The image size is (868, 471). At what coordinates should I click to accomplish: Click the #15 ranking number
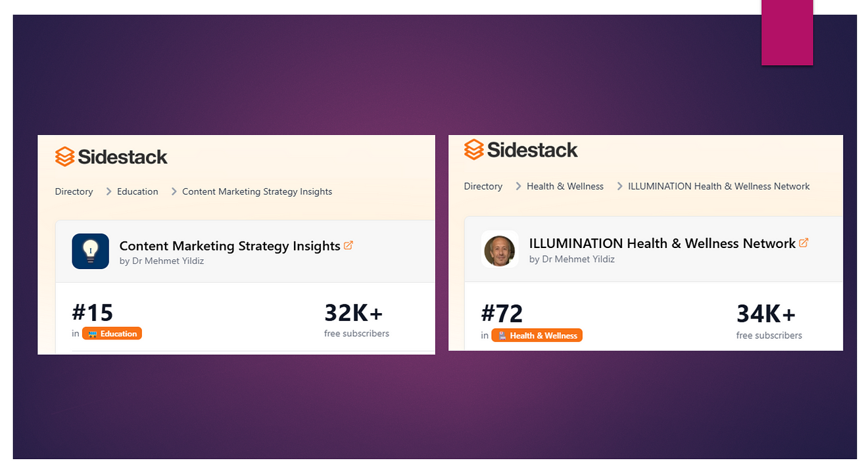tap(92, 312)
